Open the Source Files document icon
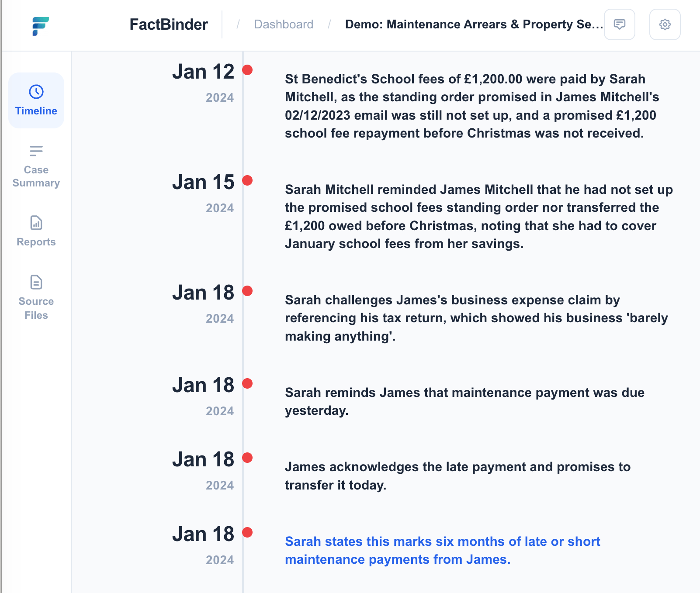 [36, 283]
